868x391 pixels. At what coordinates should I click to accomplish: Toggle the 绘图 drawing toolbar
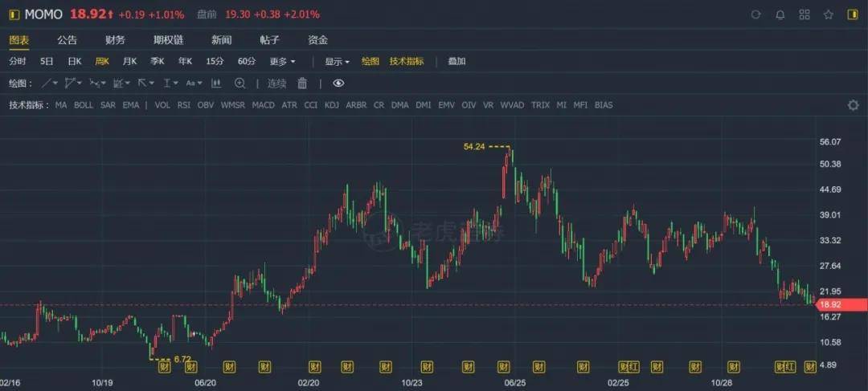[371, 61]
